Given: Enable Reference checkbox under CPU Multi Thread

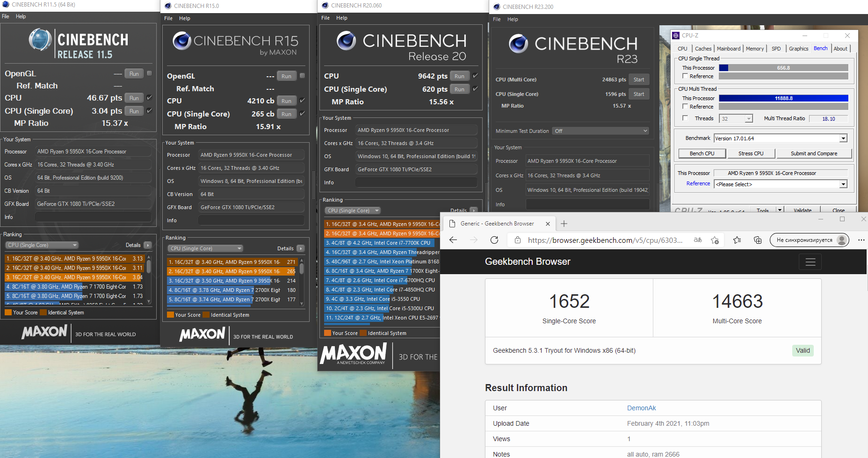Looking at the screenshot, I should click(685, 107).
